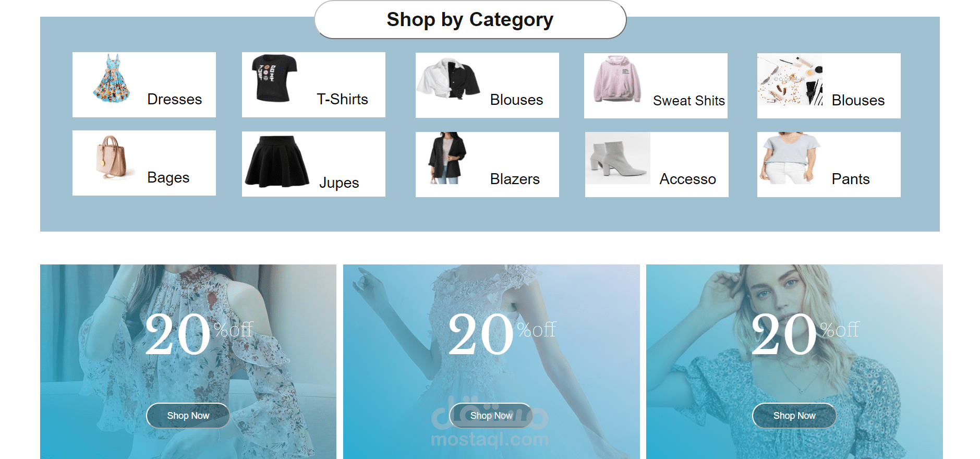Click the black blazer category image
The height and width of the screenshot is (459, 980).
tap(447, 158)
